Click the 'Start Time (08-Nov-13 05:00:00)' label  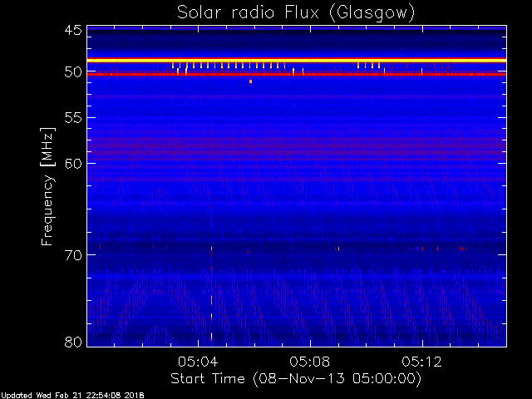click(x=296, y=379)
